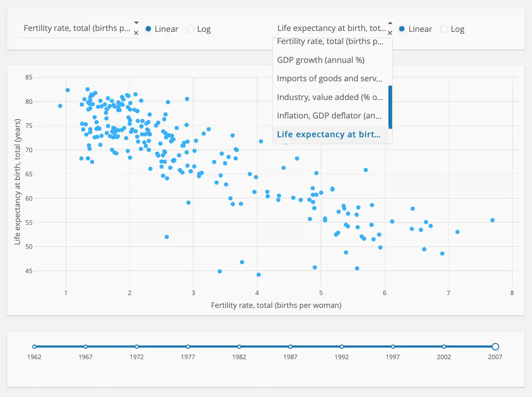Clear the x-axis indicator selection
The width and height of the screenshot is (532, 397).
coord(136,33)
